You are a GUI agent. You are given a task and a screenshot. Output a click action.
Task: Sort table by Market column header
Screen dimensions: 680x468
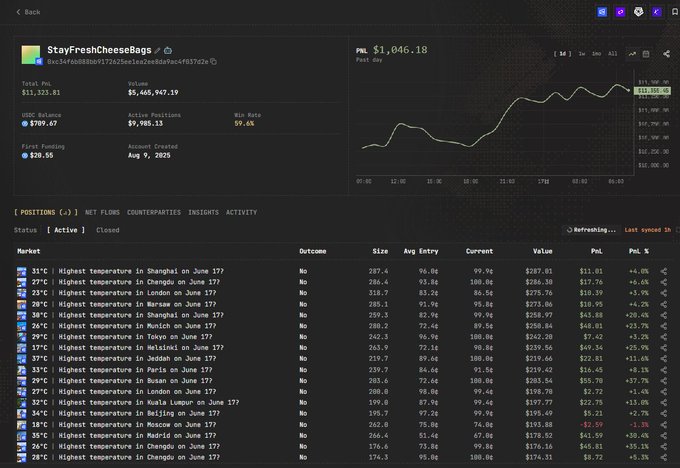click(x=29, y=251)
